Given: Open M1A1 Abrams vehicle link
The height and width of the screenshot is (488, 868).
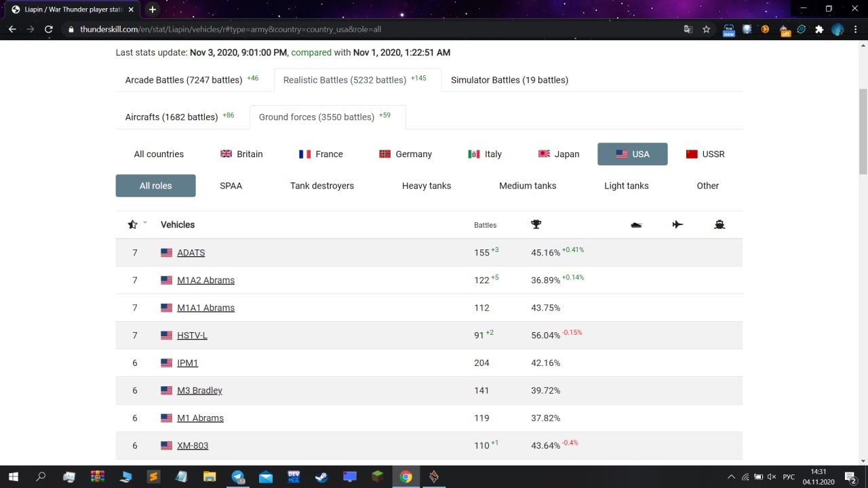Looking at the screenshot, I should tap(205, 308).
